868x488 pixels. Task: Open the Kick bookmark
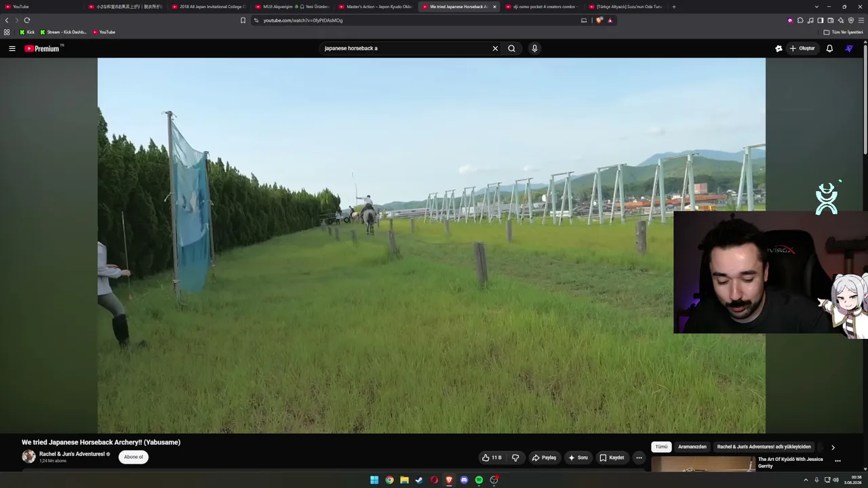pos(27,32)
